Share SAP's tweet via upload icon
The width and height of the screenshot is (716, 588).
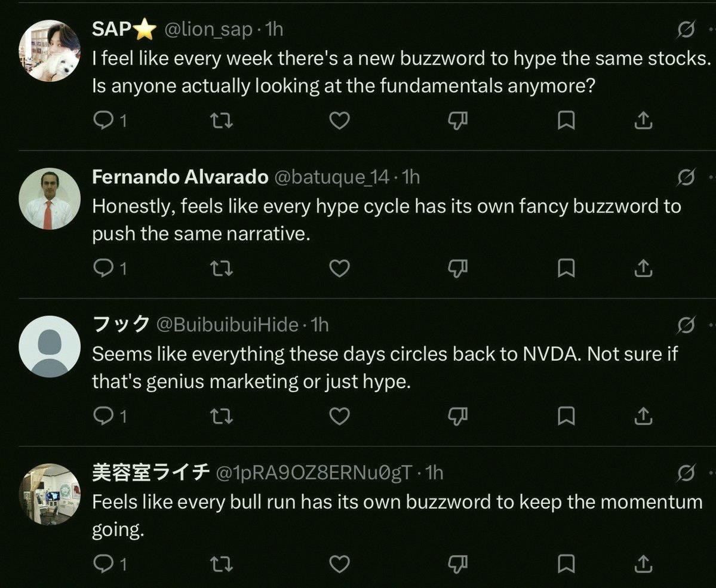pos(643,121)
